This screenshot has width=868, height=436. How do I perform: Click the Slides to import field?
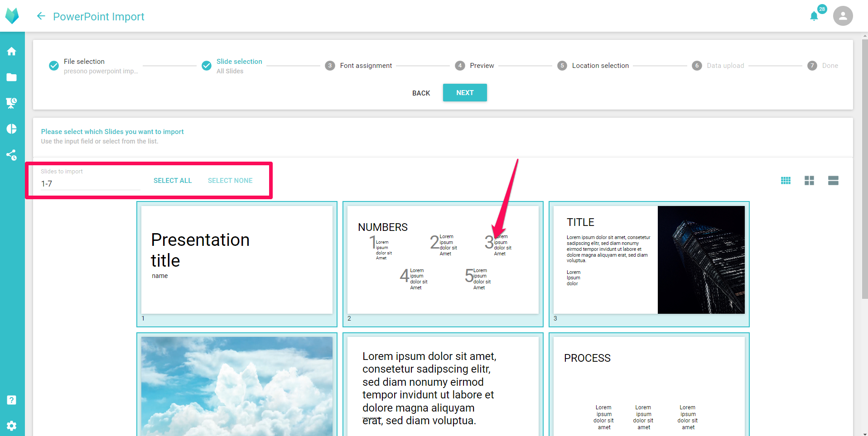91,183
